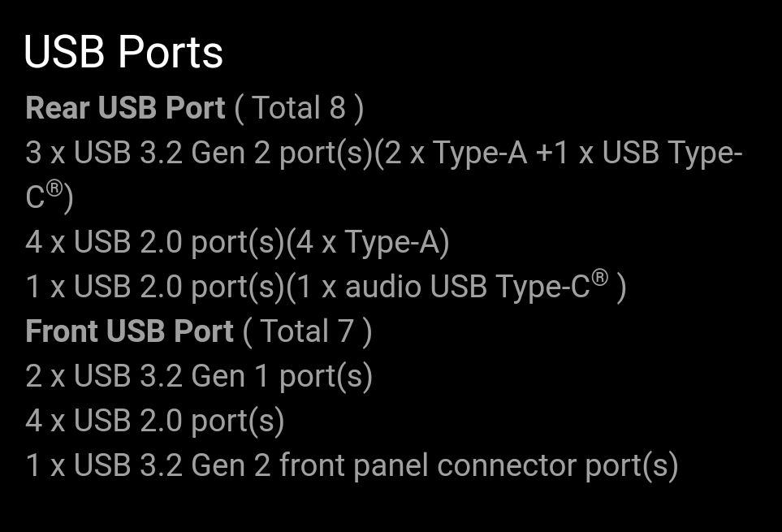Click the 2 x USB 3.2 Gen 1 line
This screenshot has height=532, width=782.
[x=199, y=376]
